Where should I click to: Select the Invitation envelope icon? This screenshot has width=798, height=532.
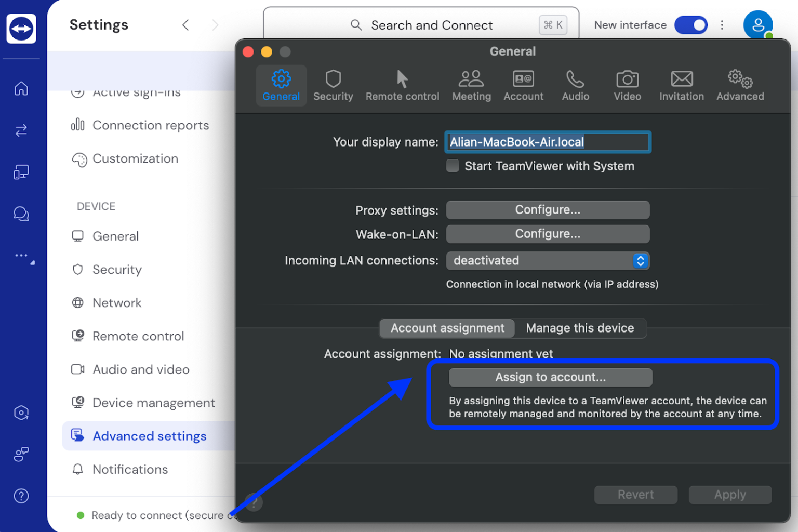coord(681,85)
